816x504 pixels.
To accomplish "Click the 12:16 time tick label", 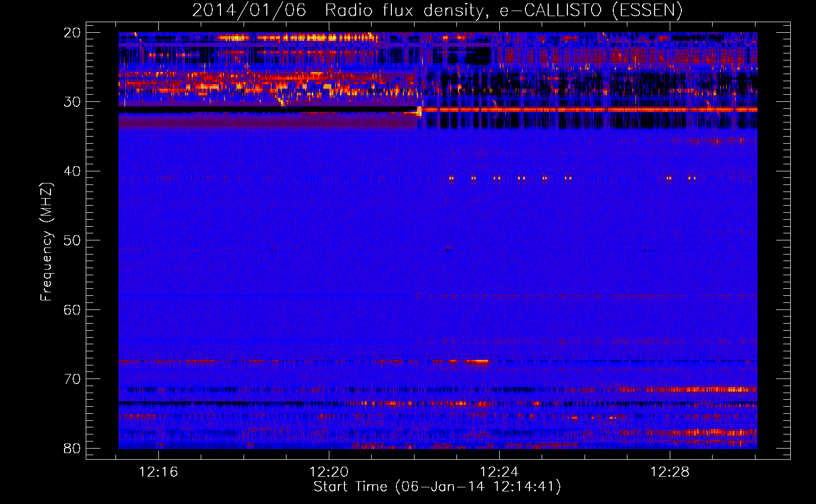I will point(158,472).
